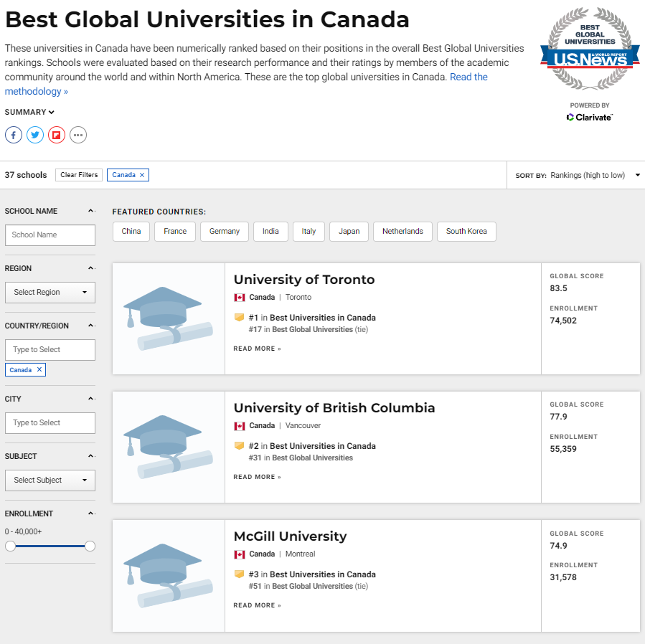Screen dimensions: 645x644
Task: Remove Canada tag under Country/Region filter
Action: [x=39, y=369]
